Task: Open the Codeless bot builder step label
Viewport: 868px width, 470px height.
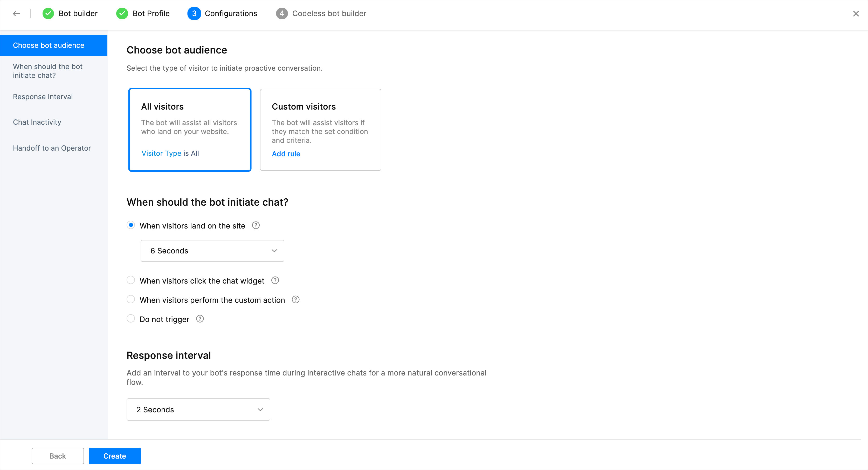Action: click(329, 14)
